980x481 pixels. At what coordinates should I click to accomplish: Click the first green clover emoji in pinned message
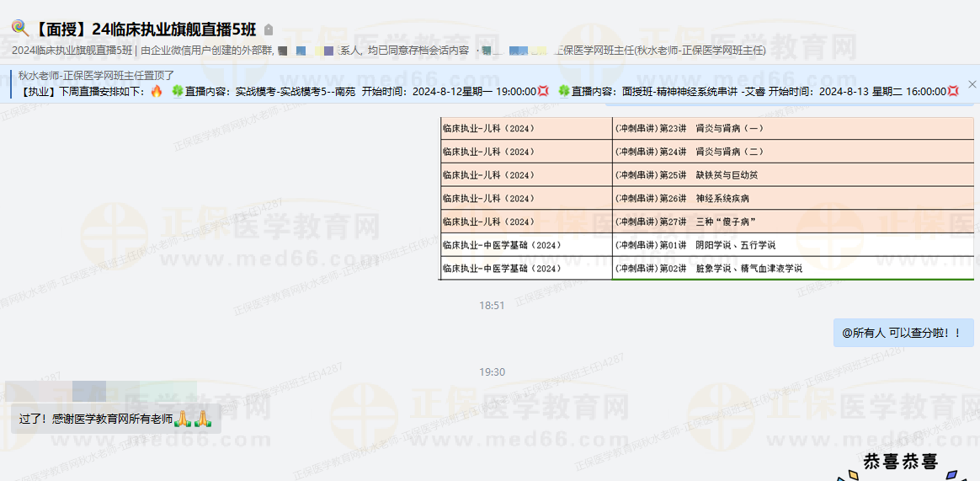[177, 91]
